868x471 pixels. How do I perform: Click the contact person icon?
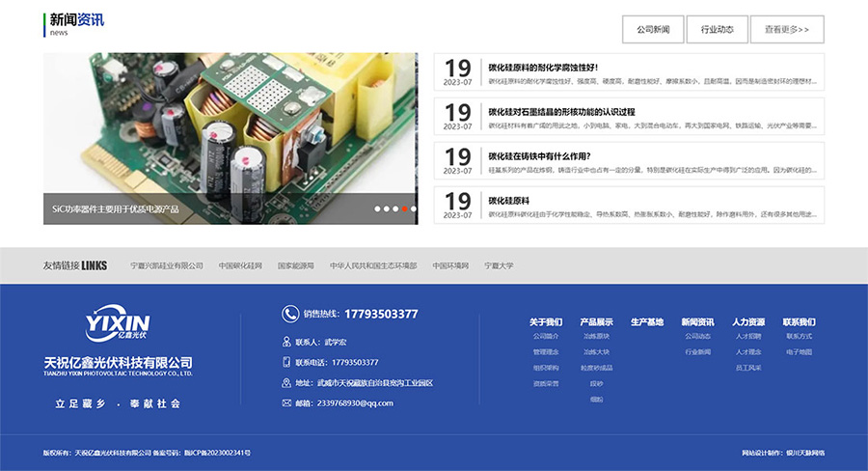(x=286, y=342)
